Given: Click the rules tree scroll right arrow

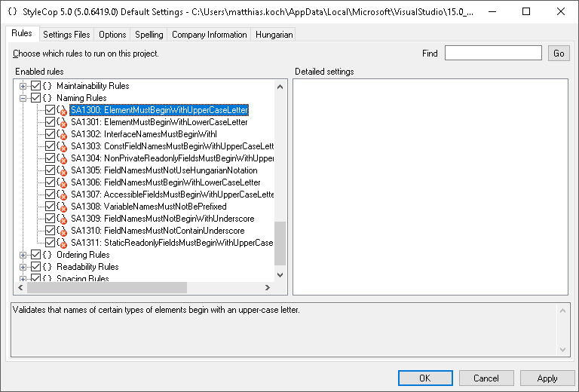Looking at the screenshot, I should [268, 287].
